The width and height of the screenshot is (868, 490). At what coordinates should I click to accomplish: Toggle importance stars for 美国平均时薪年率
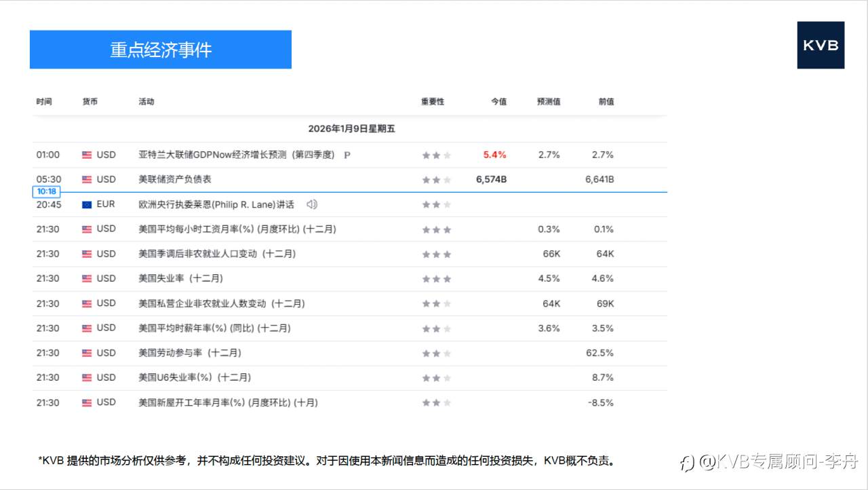(437, 328)
